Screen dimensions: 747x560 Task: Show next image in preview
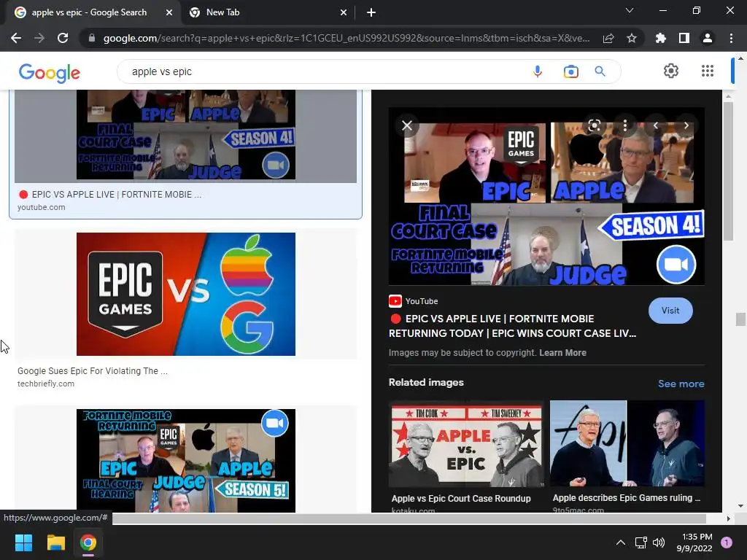point(686,125)
